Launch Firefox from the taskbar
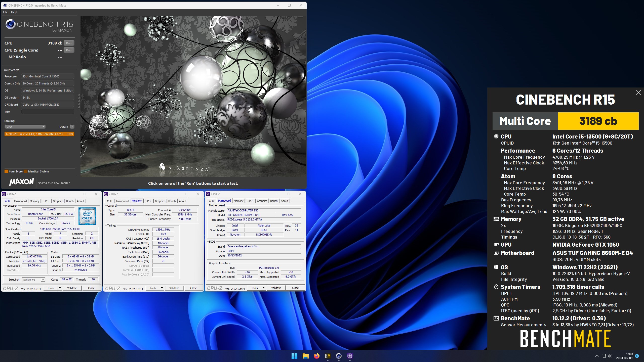Screen dimensions: 644x362 click(316, 356)
